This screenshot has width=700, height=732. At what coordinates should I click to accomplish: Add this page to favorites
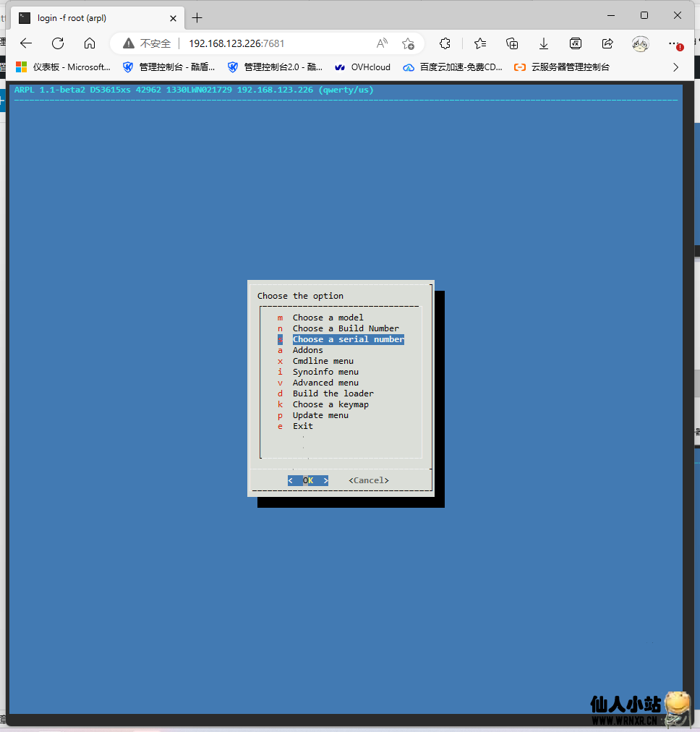tap(408, 43)
